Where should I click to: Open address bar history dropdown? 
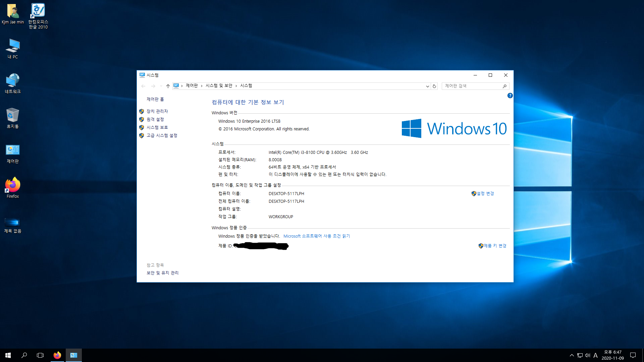pyautogui.click(x=427, y=86)
